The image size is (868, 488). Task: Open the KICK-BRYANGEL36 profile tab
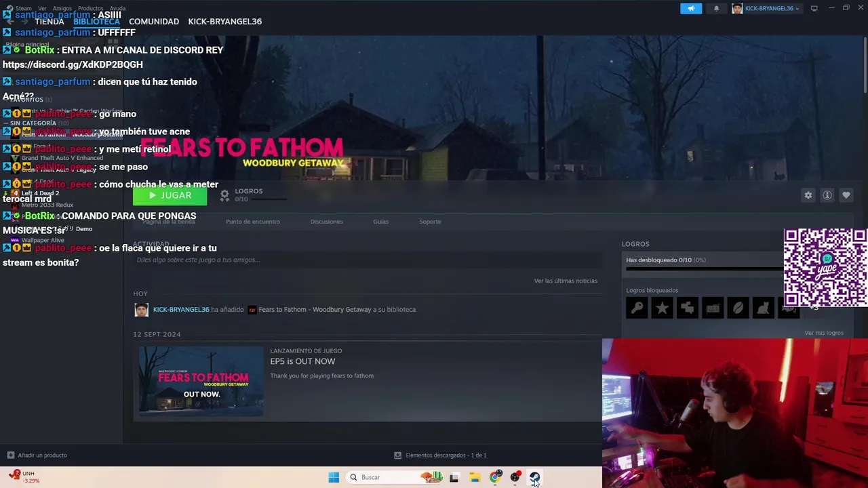tap(224, 22)
